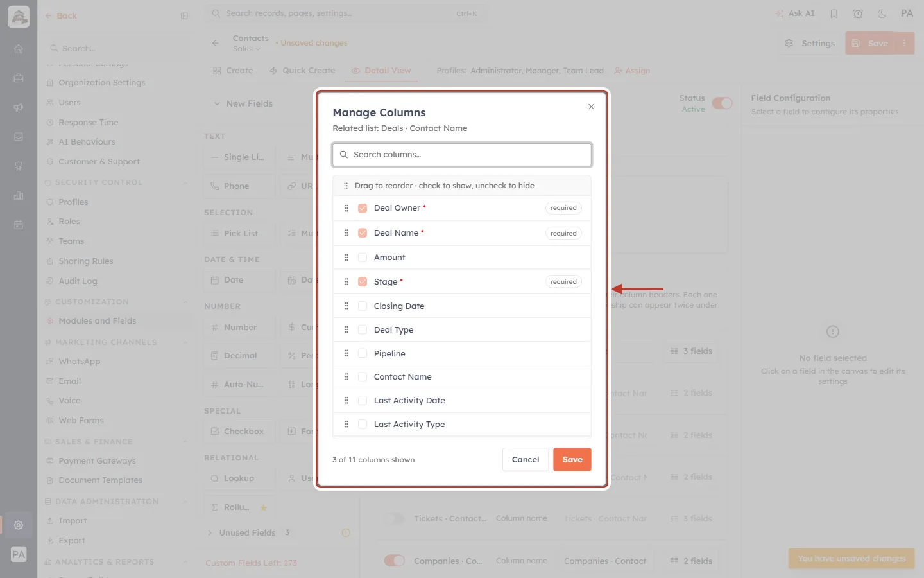This screenshot has height=578, width=924.
Task: Open the more options menu beside Save
Action: [905, 43]
